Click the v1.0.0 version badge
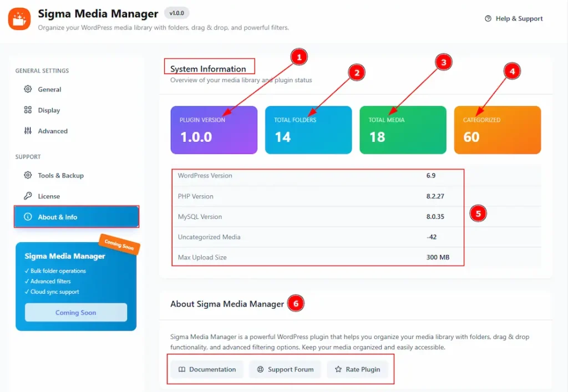568x392 pixels. click(x=177, y=13)
